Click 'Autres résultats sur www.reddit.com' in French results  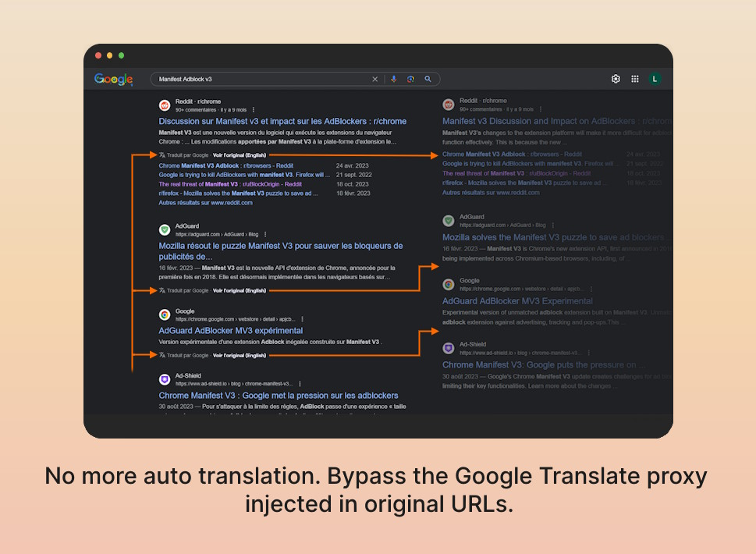205,203
